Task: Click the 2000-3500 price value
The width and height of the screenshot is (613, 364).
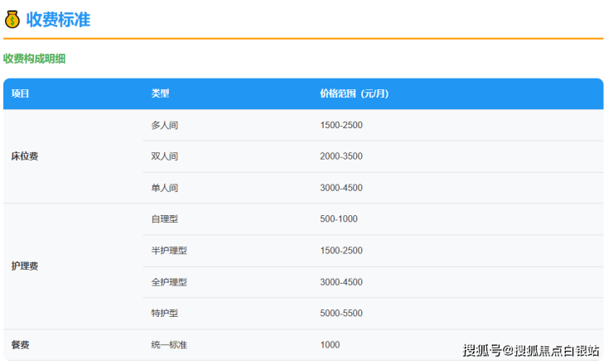Action: click(x=341, y=156)
